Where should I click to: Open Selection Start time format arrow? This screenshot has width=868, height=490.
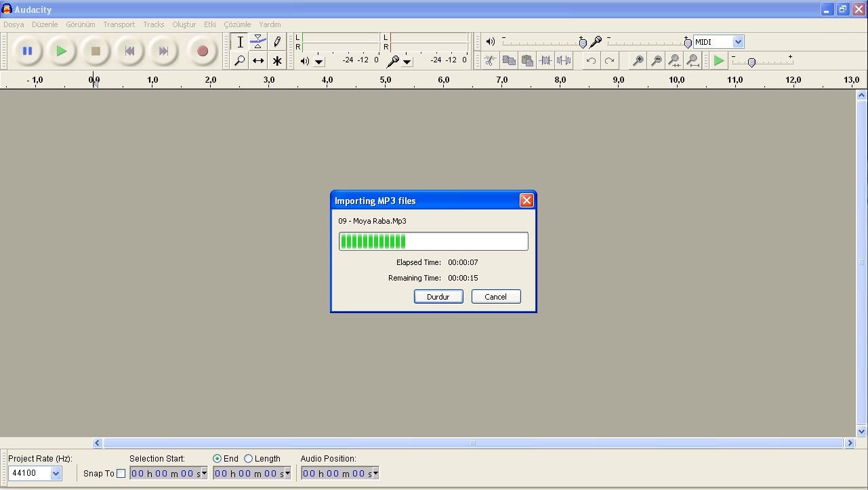pyautogui.click(x=204, y=474)
